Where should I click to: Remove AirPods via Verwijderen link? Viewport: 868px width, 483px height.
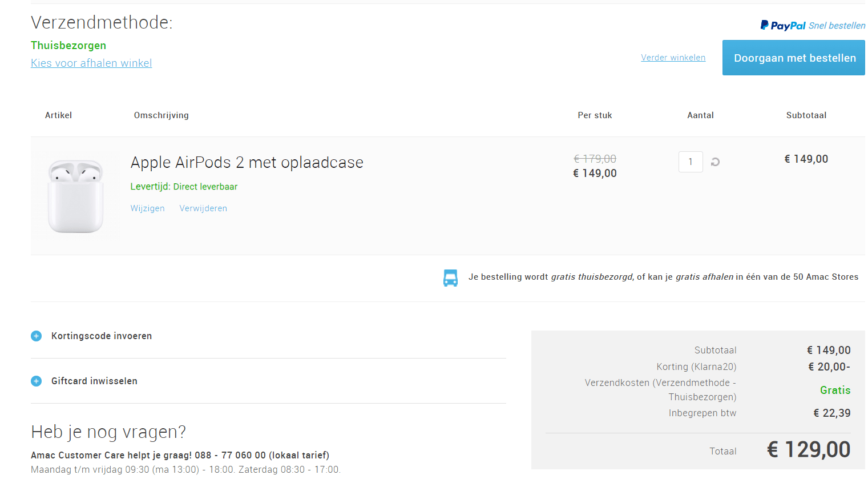point(203,208)
